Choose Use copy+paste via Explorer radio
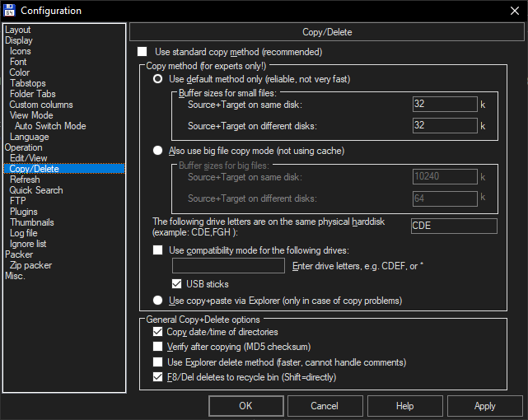The image size is (528, 420). pos(158,301)
